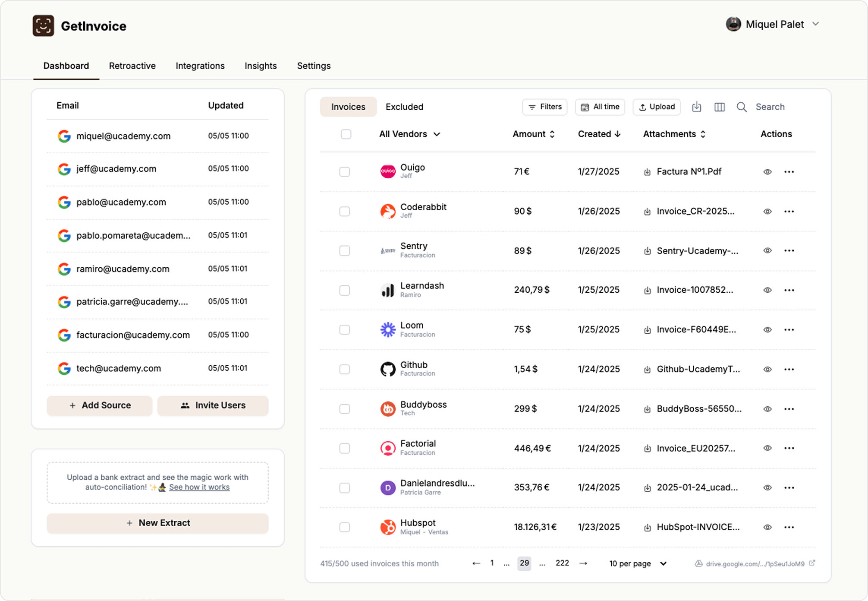868x601 pixels.
Task: Select the Invoices tab
Action: 348,107
